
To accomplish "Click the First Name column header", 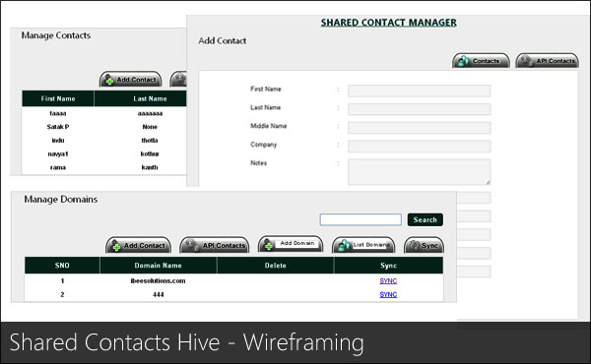I will (x=58, y=98).
